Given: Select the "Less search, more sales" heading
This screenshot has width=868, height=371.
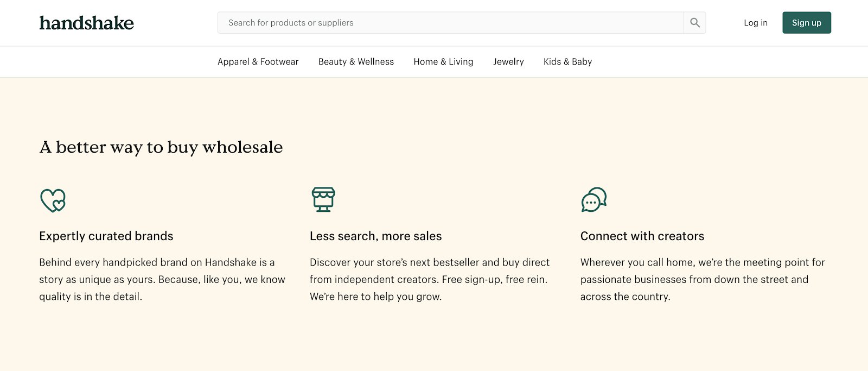Looking at the screenshot, I should click(375, 236).
